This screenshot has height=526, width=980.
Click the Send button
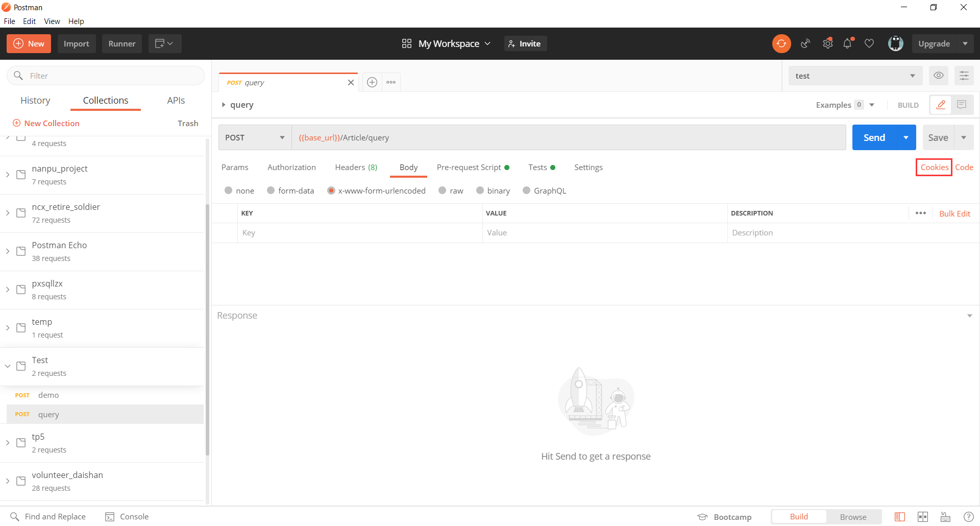click(x=874, y=137)
